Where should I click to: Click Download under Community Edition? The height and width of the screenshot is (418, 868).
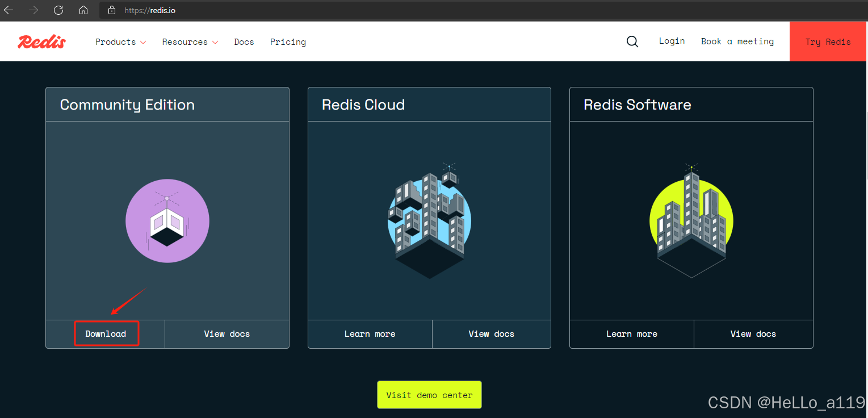point(106,334)
